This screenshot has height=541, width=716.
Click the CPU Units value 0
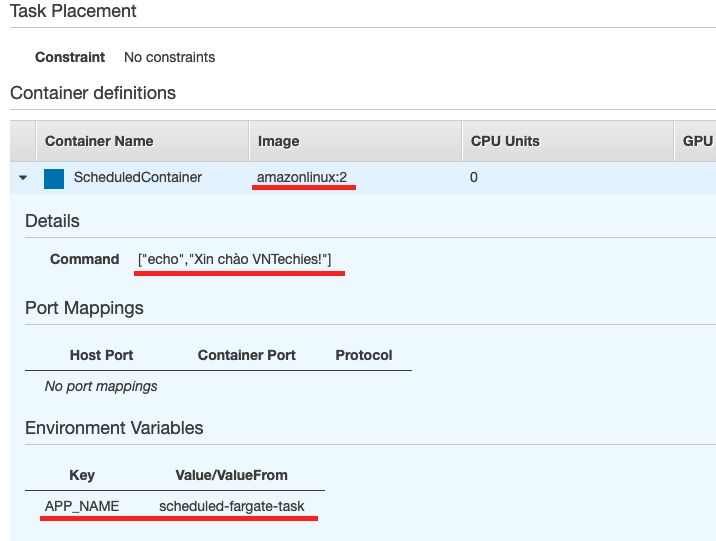point(474,177)
